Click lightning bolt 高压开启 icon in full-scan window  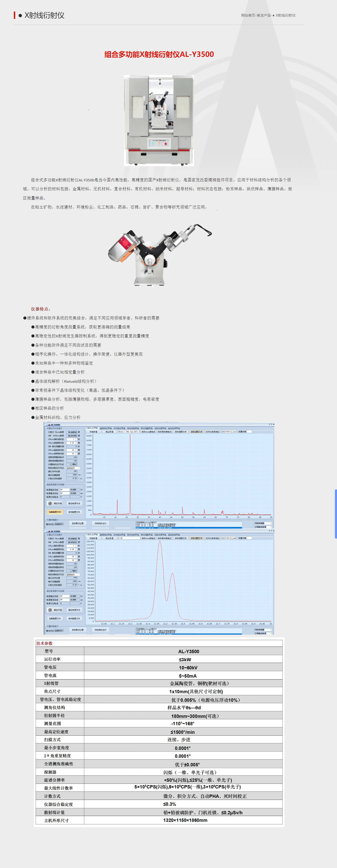50,503
